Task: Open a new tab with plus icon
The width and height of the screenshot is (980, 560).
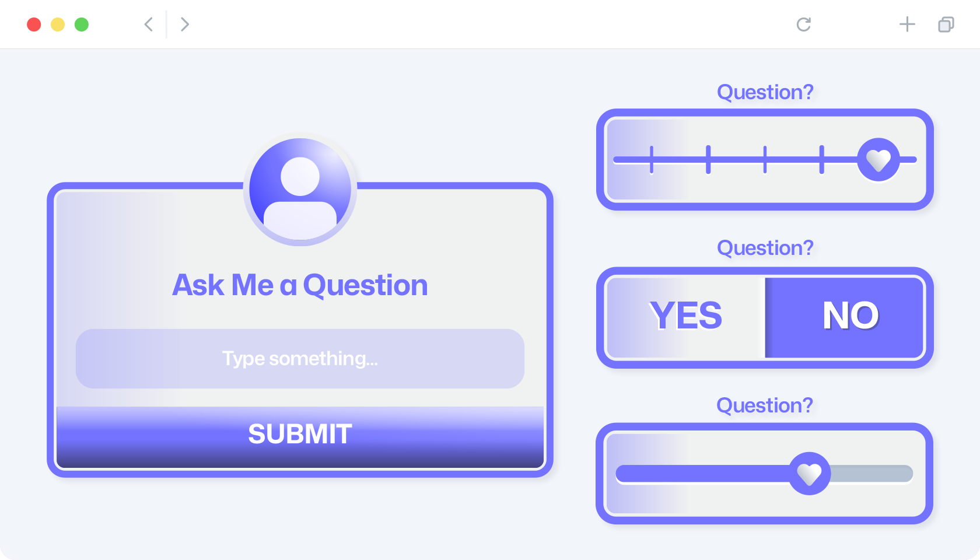Action: coord(907,24)
